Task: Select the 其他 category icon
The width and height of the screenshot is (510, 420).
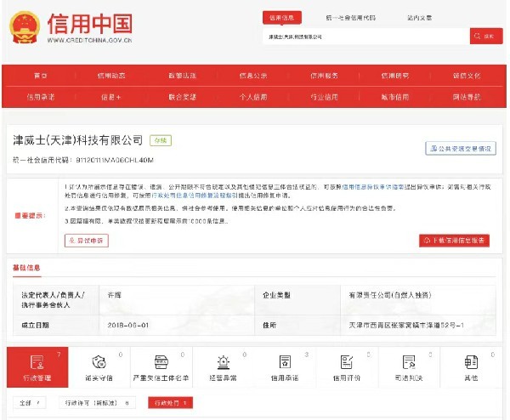Action: pyautogui.click(x=471, y=367)
